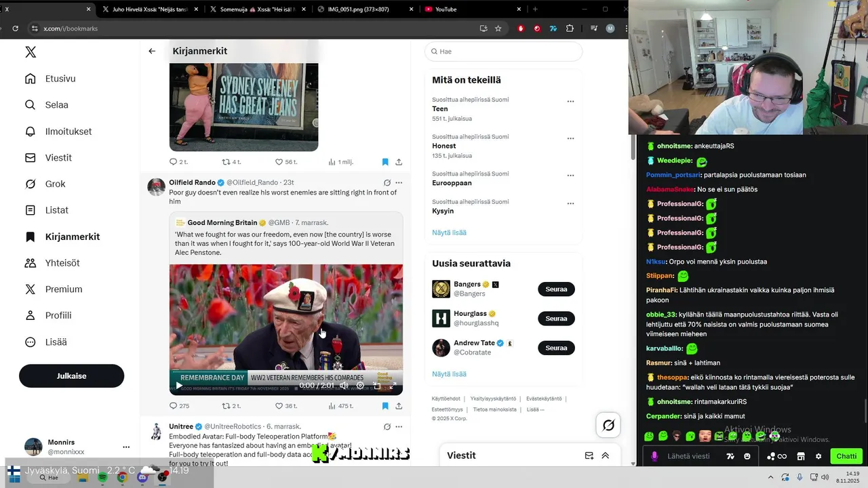The height and width of the screenshot is (488, 868).
Task: Compose new message in Viestit drawer
Action: 589,455
